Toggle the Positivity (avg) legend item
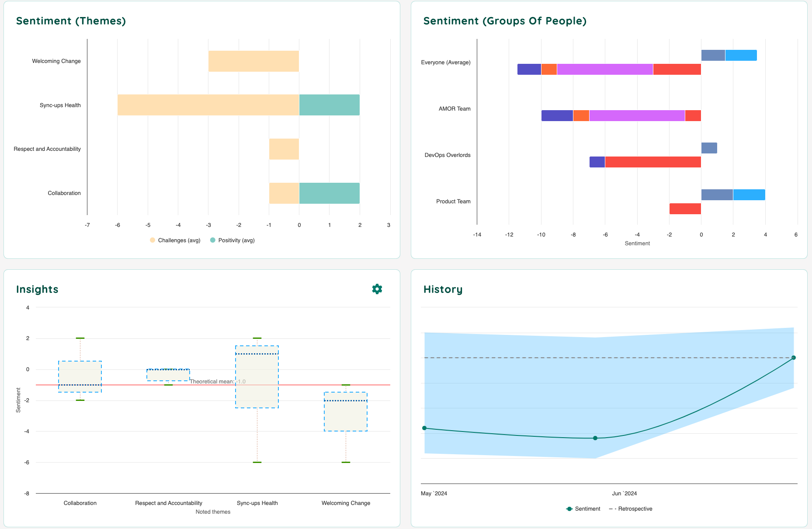Image resolution: width=812 pixels, height=529 pixels. click(x=232, y=240)
